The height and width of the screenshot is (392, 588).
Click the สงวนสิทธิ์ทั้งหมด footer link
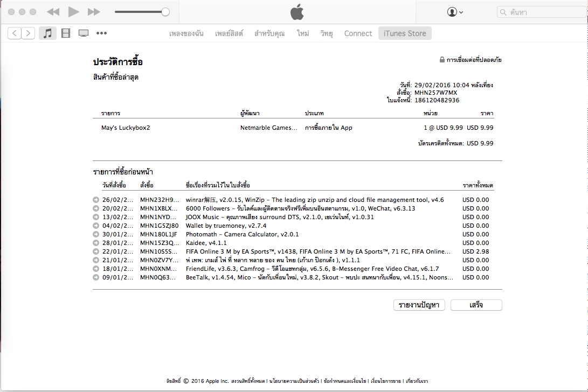click(x=248, y=381)
